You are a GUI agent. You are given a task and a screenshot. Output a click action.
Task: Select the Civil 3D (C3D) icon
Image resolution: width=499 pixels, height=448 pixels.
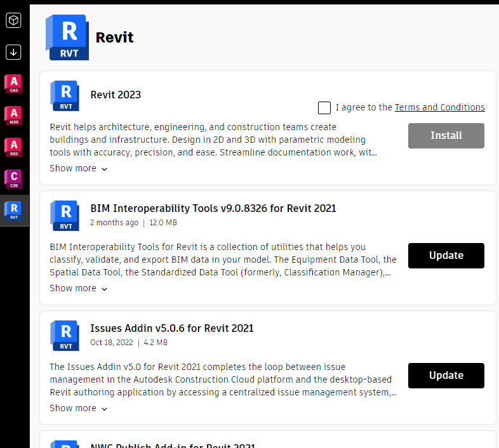13,179
